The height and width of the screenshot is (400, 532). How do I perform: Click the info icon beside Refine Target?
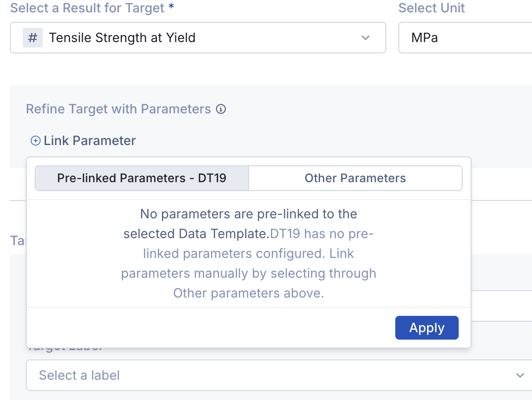221,109
